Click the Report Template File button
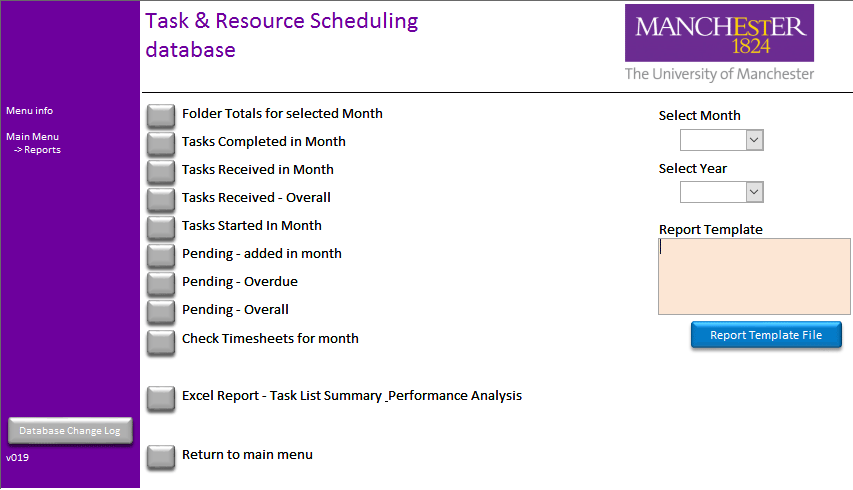853x490 pixels. click(766, 335)
